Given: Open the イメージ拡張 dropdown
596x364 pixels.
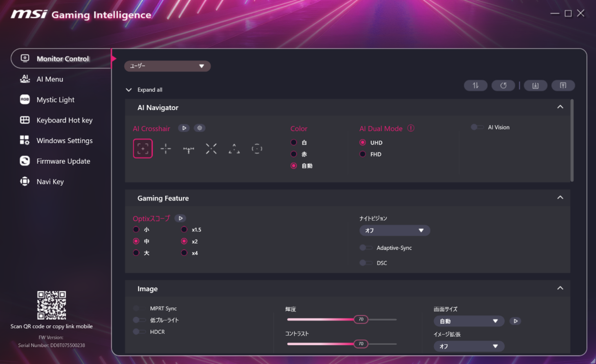Looking at the screenshot, I should tap(469, 346).
